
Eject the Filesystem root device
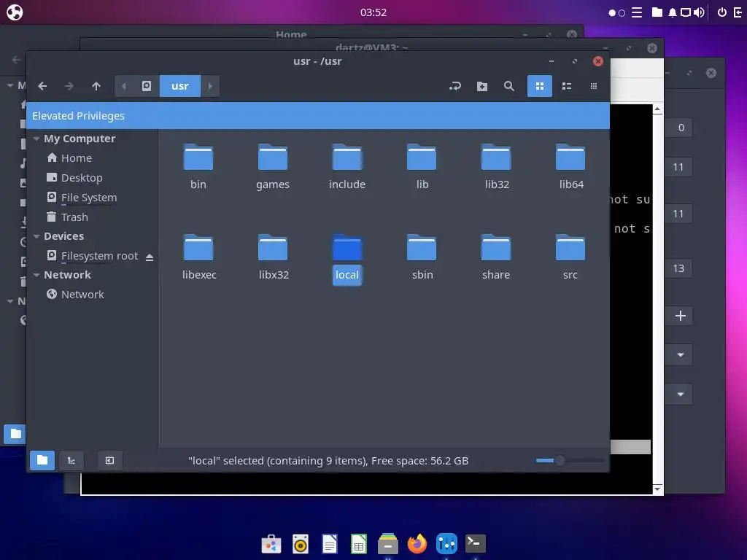[149, 257]
